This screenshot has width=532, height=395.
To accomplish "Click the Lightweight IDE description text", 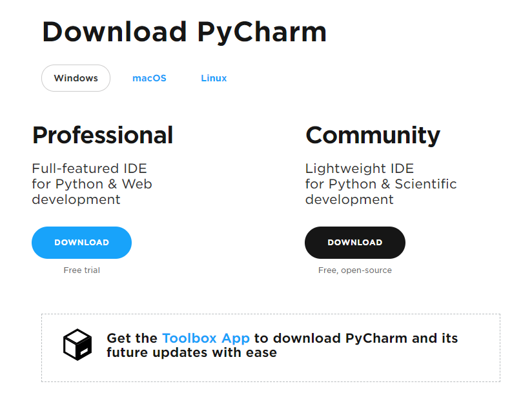I will 360,168.
